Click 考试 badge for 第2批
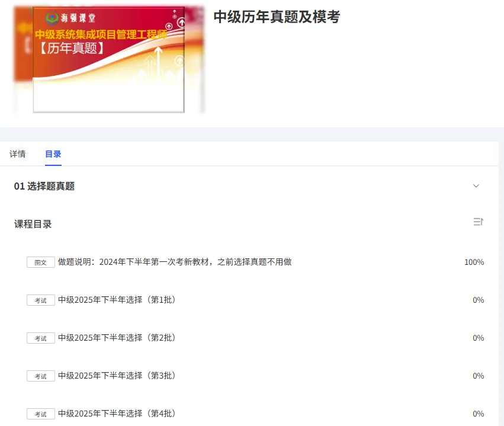 click(x=40, y=338)
